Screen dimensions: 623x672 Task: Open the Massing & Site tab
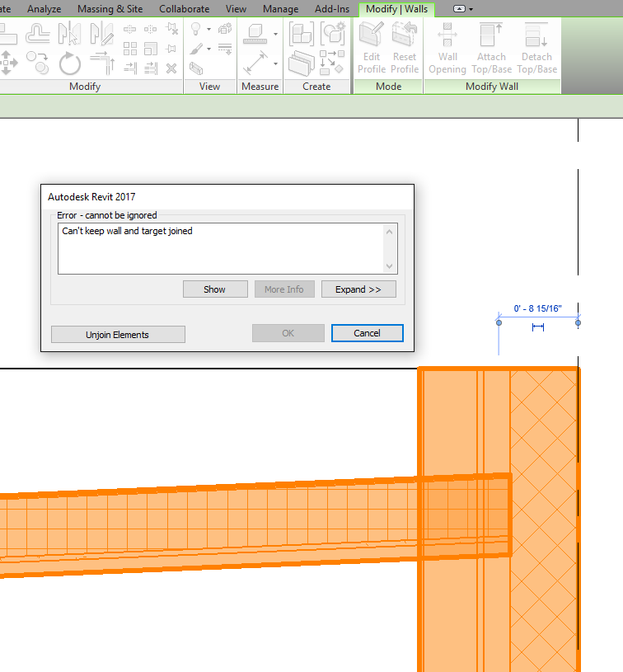pos(110,9)
